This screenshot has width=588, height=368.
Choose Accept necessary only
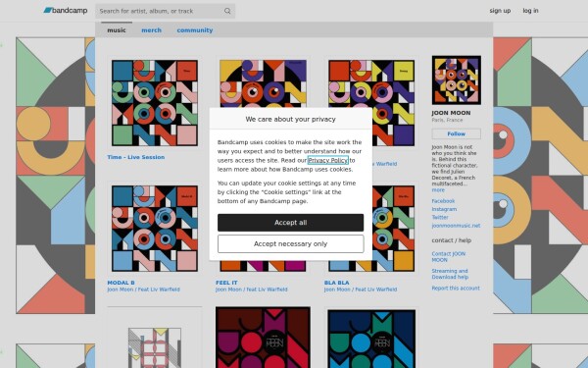(x=291, y=243)
